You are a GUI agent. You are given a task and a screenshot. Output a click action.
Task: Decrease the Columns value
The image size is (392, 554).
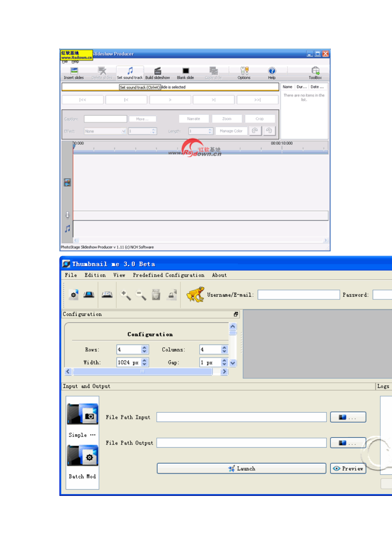pos(224,352)
